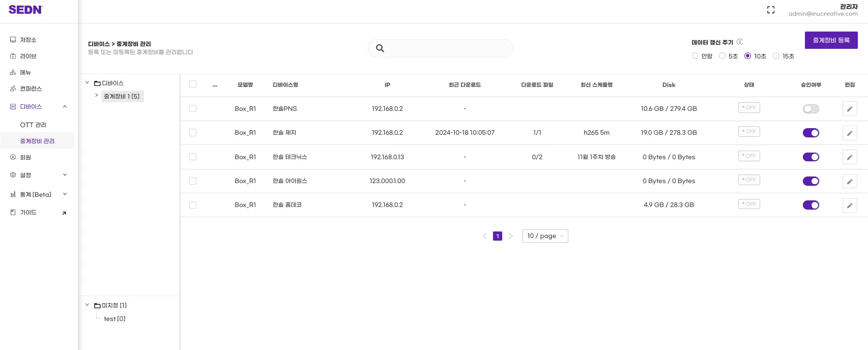868x350 pixels.
Task: Click into the device search field
Action: [x=448, y=48]
